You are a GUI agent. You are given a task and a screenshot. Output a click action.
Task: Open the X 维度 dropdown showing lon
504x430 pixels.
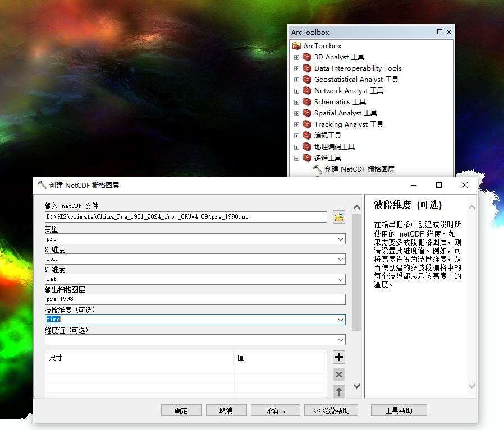coord(341,259)
